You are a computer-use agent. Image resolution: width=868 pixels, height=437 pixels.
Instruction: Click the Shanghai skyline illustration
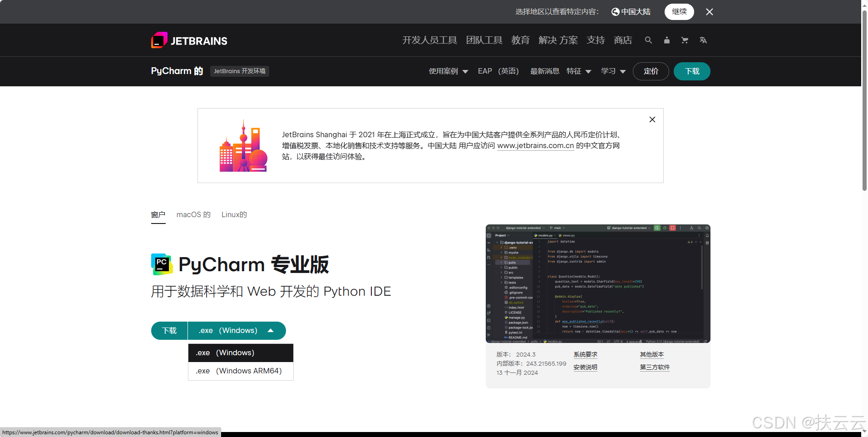coord(243,146)
